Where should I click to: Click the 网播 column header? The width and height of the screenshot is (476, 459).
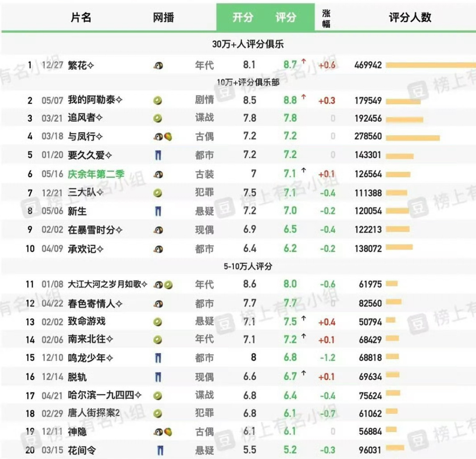(x=163, y=17)
